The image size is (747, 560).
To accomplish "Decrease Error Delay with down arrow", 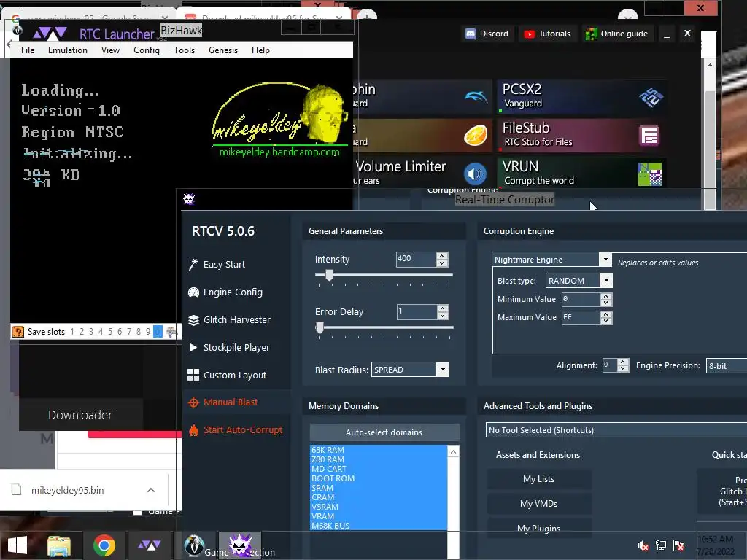I will click(x=443, y=315).
